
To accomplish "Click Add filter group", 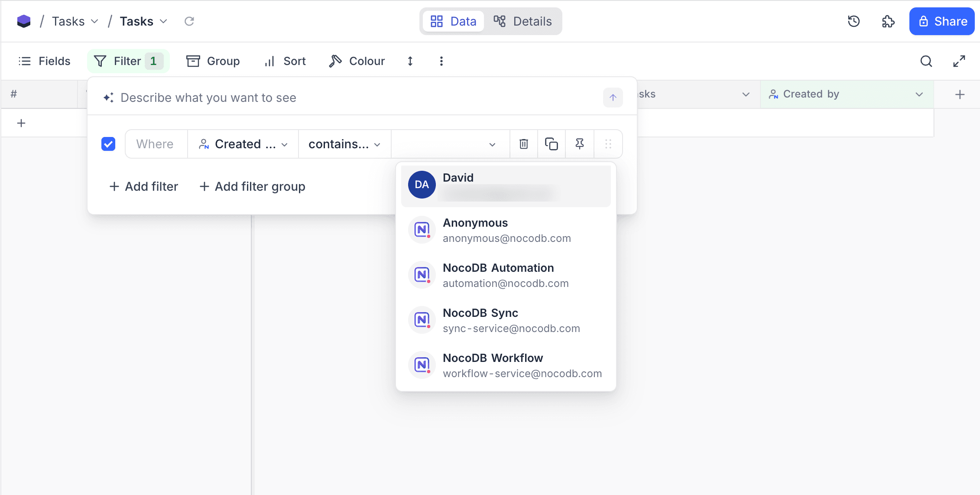I will [x=253, y=186].
